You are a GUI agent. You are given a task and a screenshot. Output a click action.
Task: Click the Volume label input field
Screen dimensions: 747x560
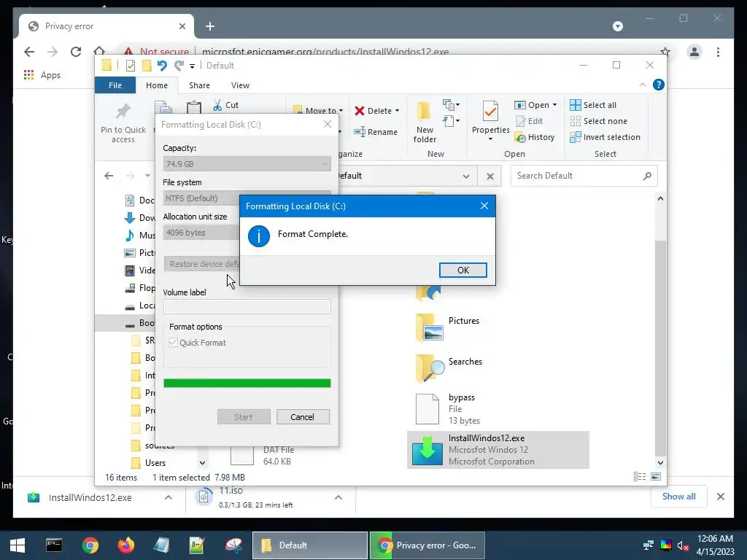click(247, 306)
